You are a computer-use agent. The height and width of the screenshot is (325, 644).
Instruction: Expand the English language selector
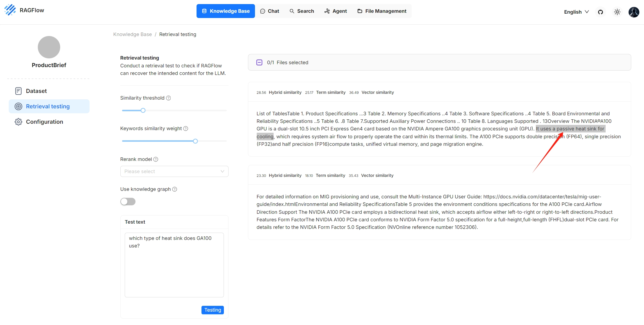coord(576,12)
